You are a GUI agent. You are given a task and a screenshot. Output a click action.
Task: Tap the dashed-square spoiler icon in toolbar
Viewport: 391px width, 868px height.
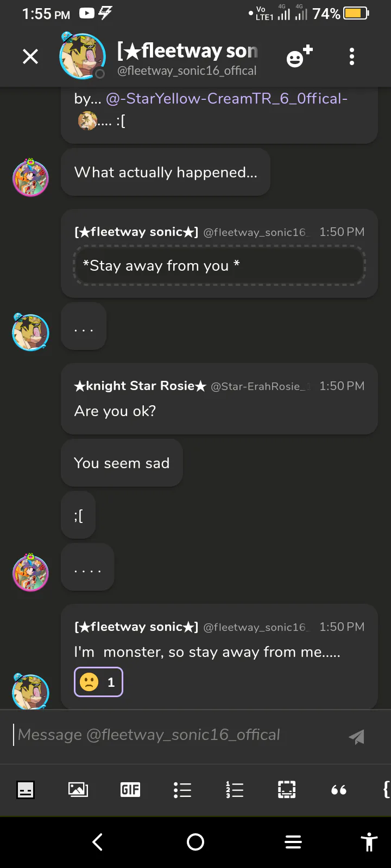click(x=287, y=789)
